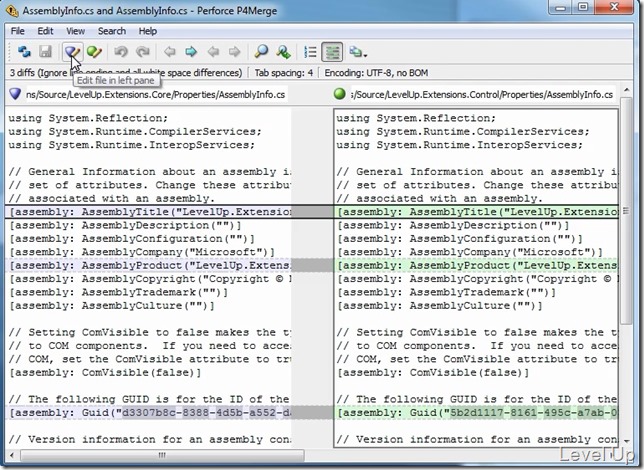Open the Search menu
Screen dimensions: 644x470
[112, 31]
